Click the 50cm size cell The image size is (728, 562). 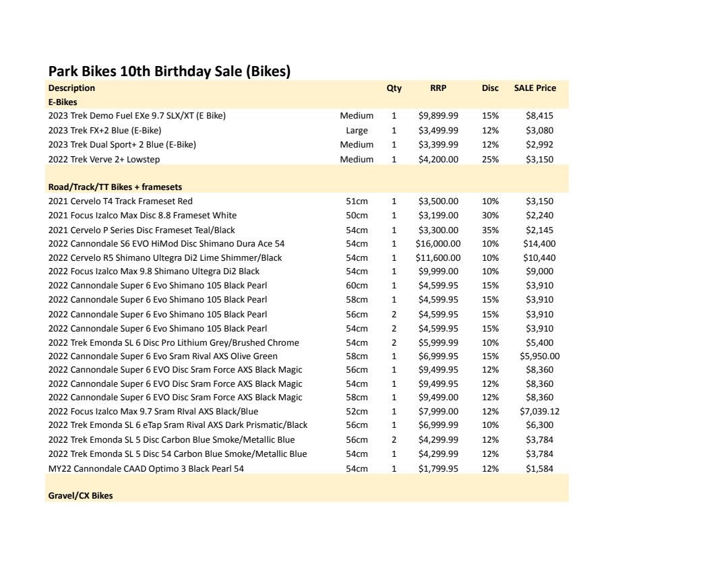(x=357, y=216)
